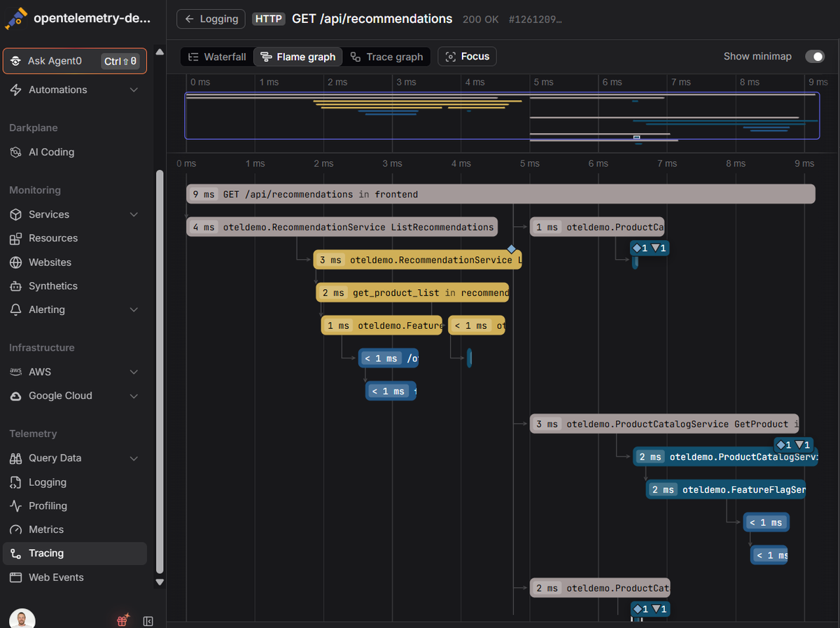Expand the AWS submenu chevron
This screenshot has height=628, width=840.
(x=134, y=372)
